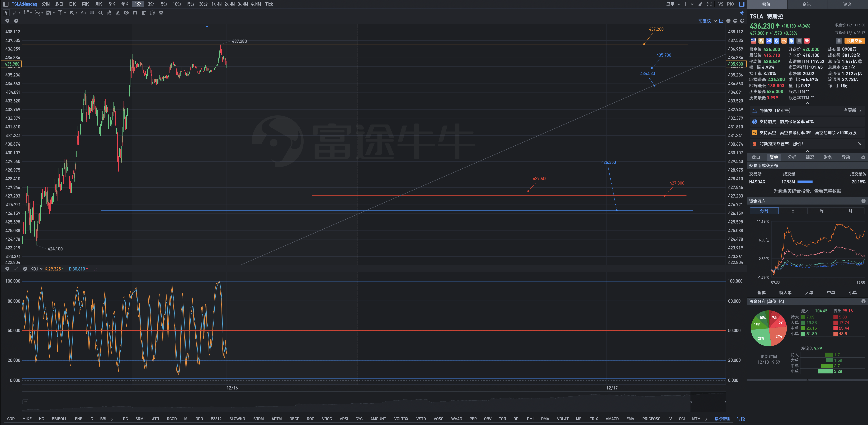Screen dimensions: 868x425
Task: Click 升级全美综合报价 upgrade link
Action: [x=807, y=191]
